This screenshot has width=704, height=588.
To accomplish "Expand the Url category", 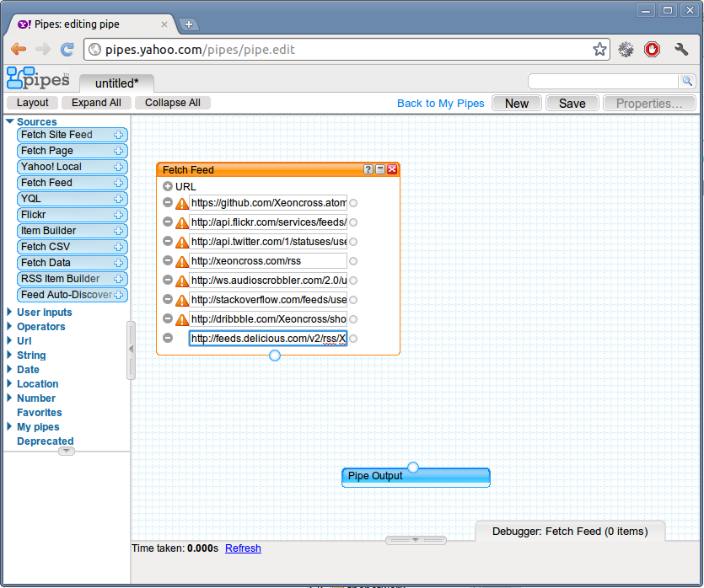I will coord(9,340).
